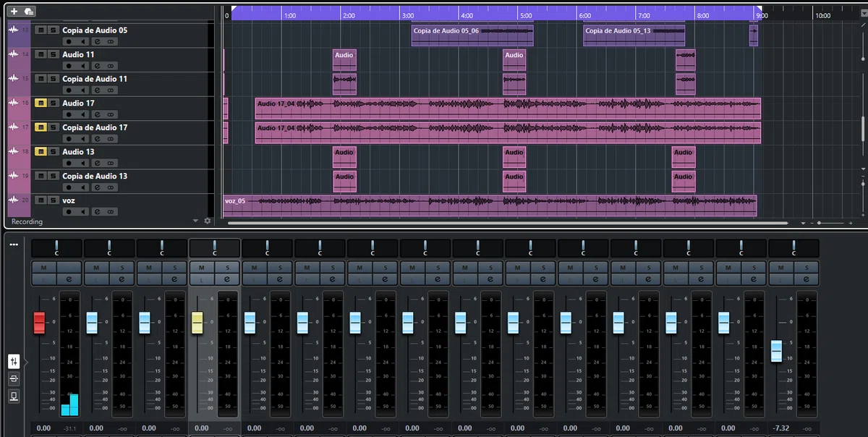Select the voz_05 audio clip
Viewport: 868px width, 437px height.
click(x=490, y=205)
